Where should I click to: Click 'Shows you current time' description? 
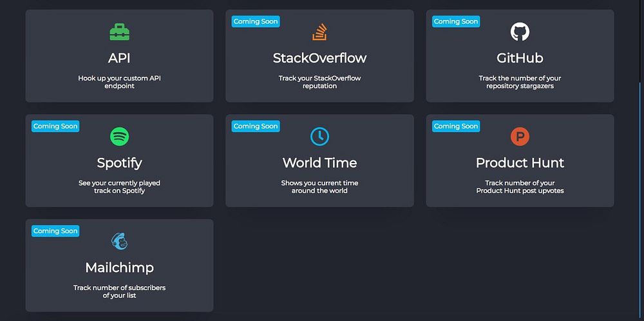click(x=319, y=183)
